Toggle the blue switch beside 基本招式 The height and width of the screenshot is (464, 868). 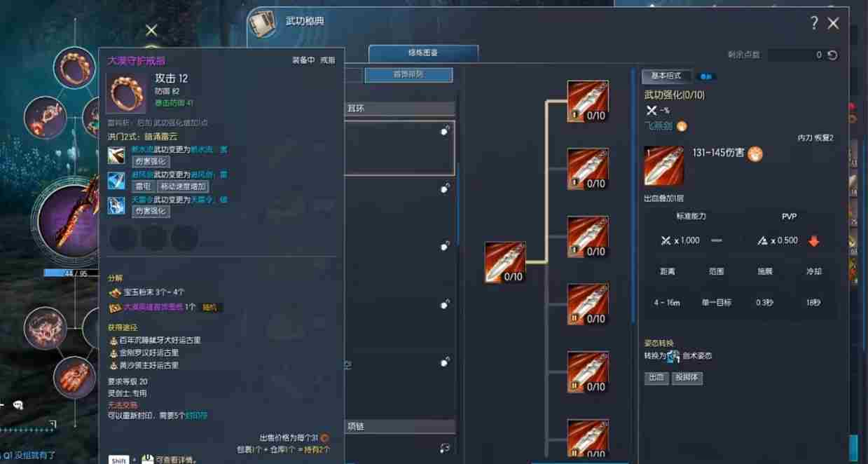tap(706, 76)
